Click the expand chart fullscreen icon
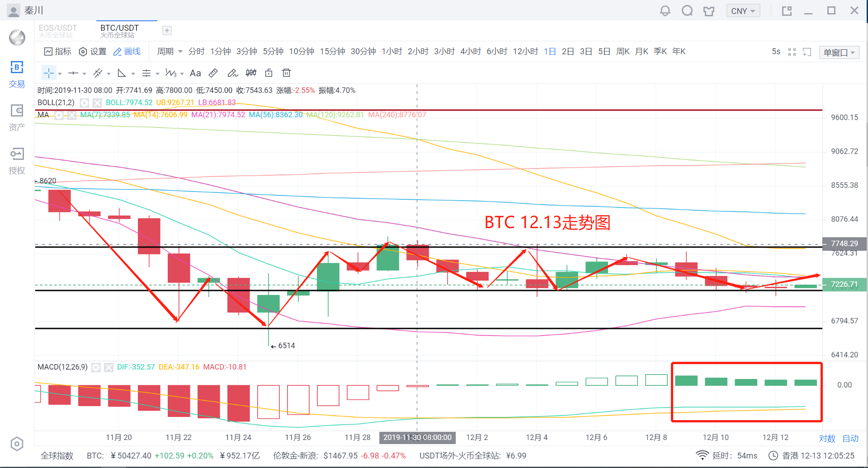This screenshot has width=868, height=468. pos(807,52)
